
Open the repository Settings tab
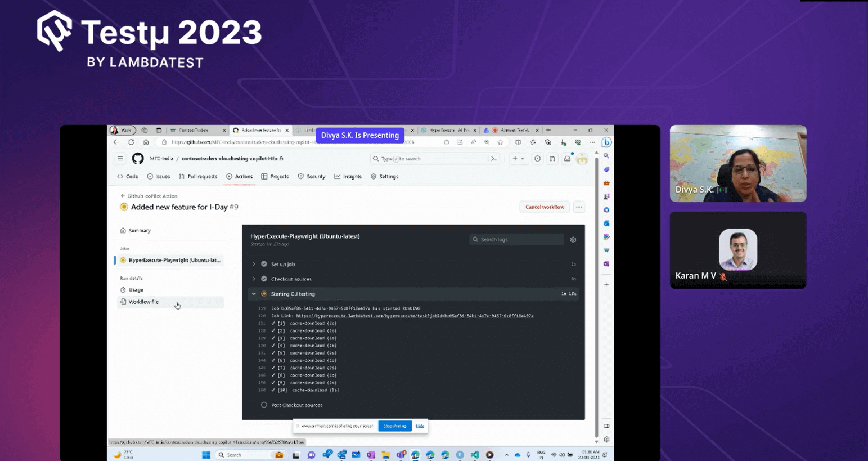pos(384,177)
